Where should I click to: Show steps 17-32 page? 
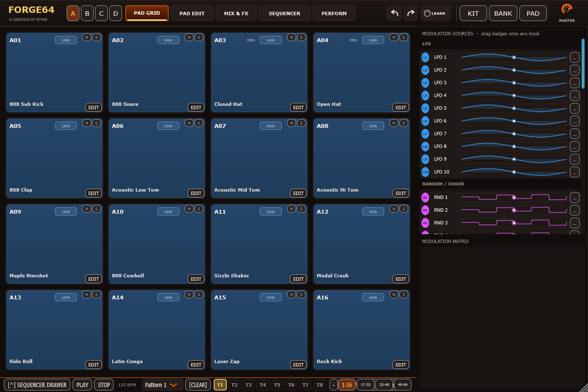pyautogui.click(x=366, y=385)
